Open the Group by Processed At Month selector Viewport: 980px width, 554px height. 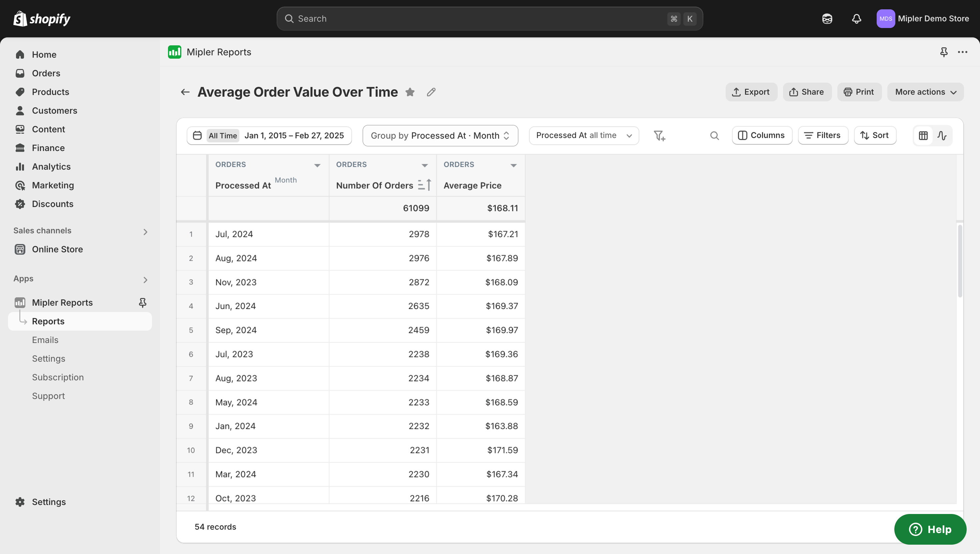coord(440,136)
